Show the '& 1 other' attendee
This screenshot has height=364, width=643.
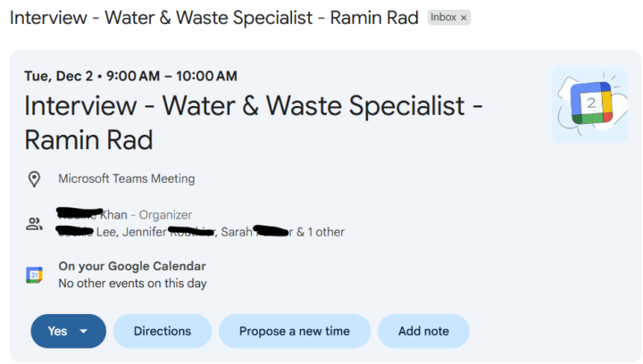pyautogui.click(x=320, y=232)
